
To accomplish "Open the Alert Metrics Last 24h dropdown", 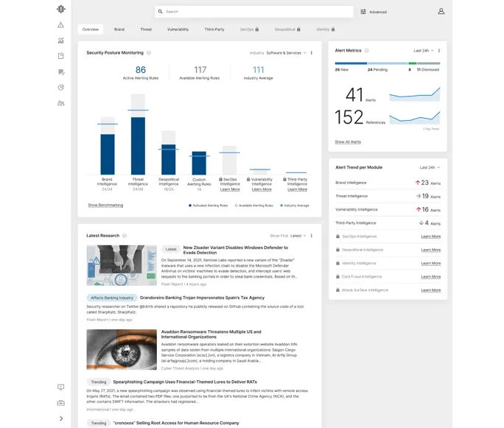I will 424,50.
